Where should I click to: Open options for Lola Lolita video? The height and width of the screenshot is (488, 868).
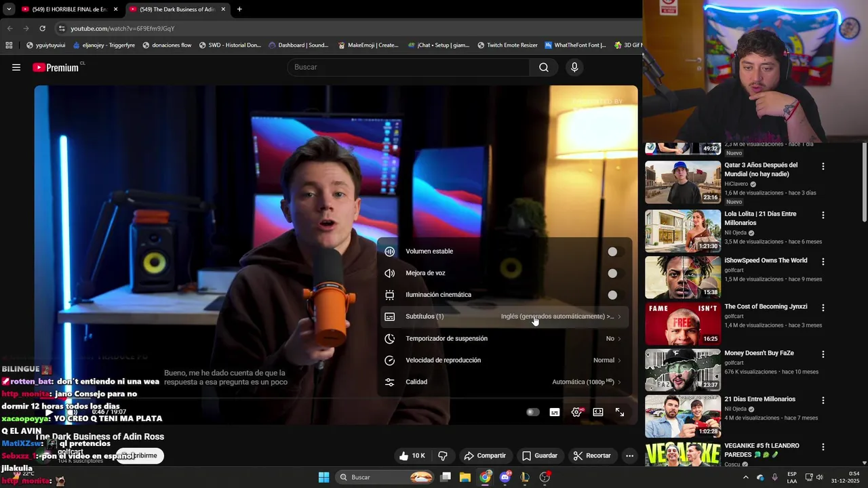click(x=823, y=215)
